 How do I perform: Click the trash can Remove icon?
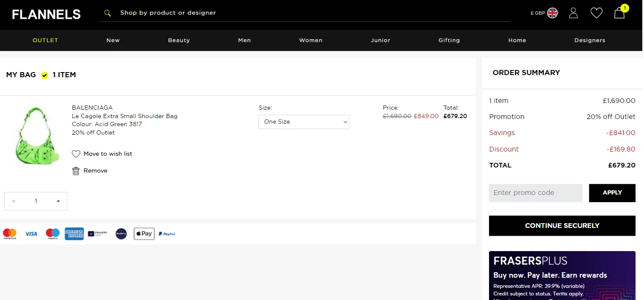76,171
